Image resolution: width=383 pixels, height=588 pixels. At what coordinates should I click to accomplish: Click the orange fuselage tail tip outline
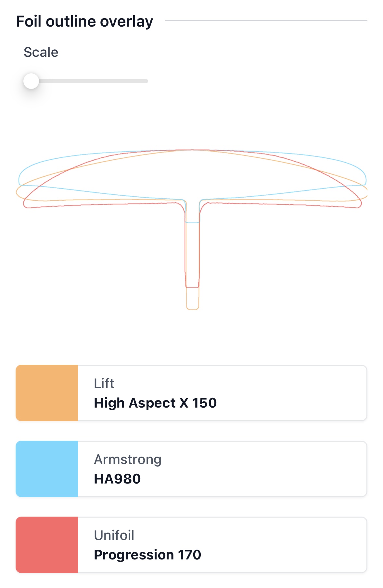pos(193,309)
